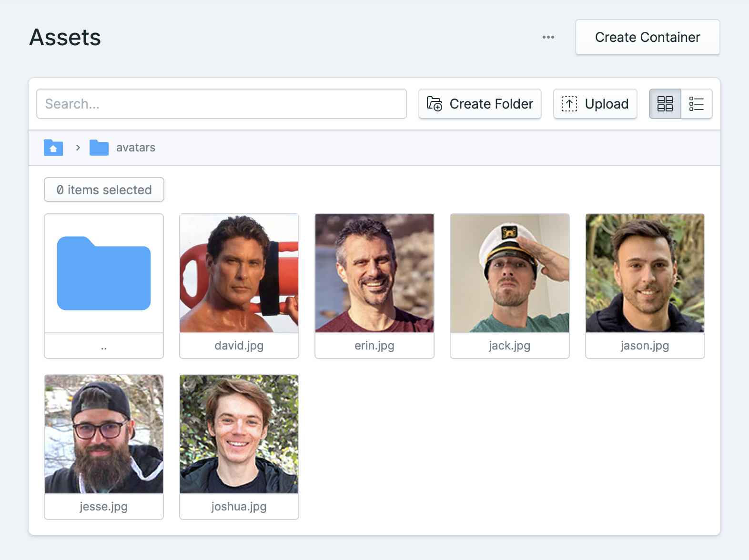Open the three-dot actions menu
The width and height of the screenshot is (749, 560).
[548, 37]
